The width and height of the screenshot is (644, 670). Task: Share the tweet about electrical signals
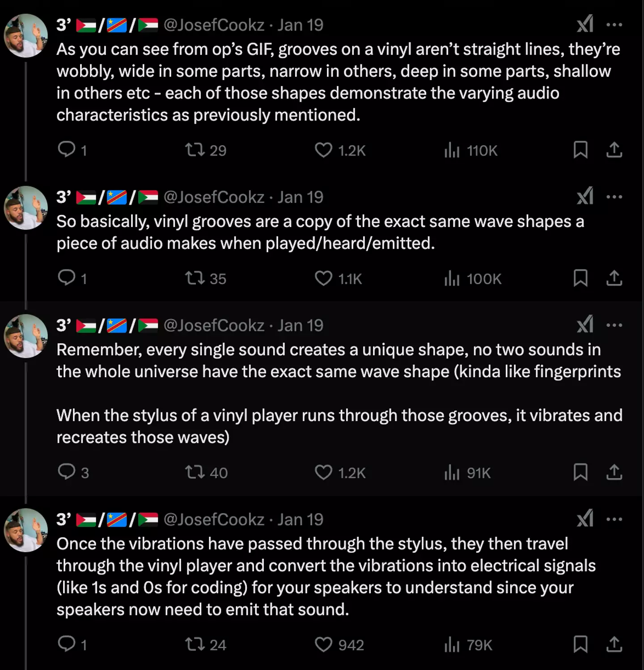[x=614, y=645]
